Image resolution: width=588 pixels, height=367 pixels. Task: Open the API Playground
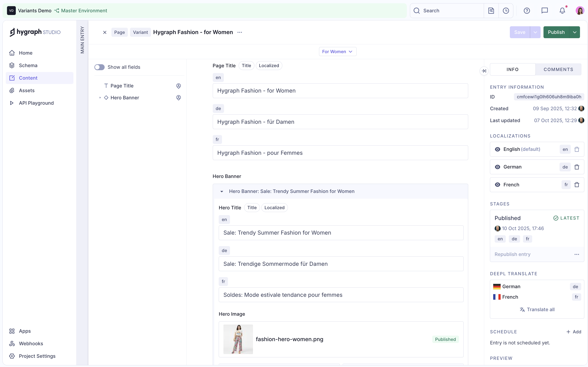[x=36, y=103]
